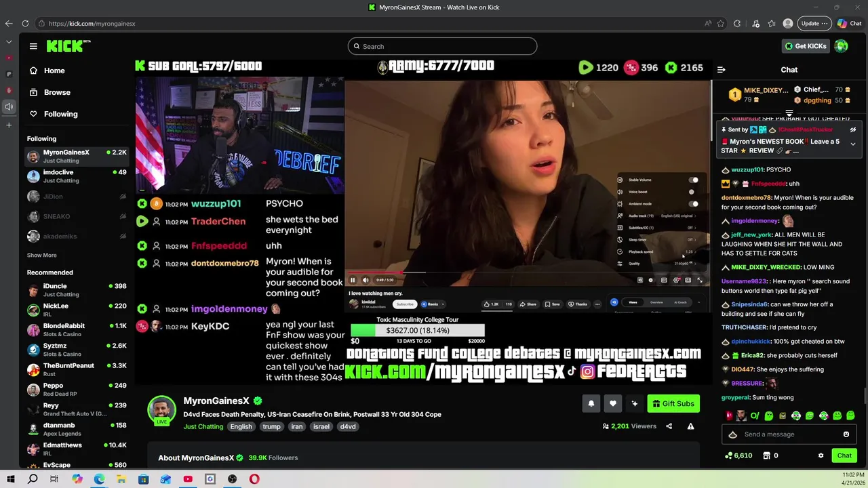Open the MyronGainesX followed channel
The height and width of the screenshot is (488, 868).
coord(77,157)
